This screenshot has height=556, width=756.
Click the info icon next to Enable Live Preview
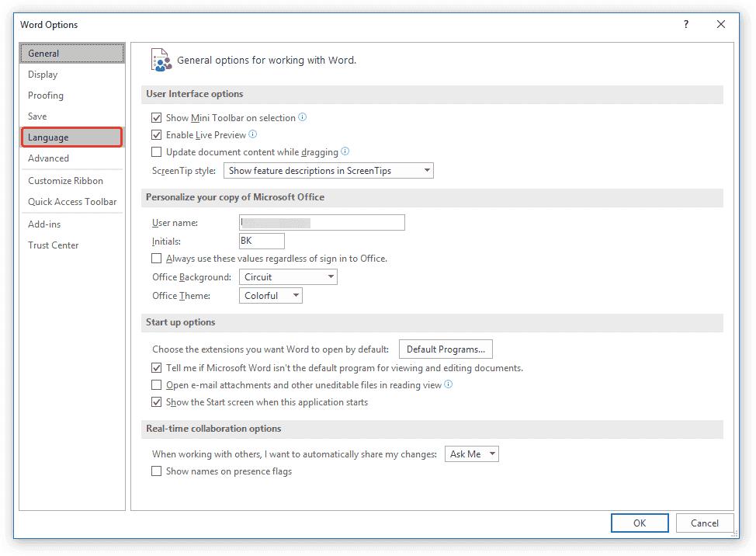[x=252, y=134]
